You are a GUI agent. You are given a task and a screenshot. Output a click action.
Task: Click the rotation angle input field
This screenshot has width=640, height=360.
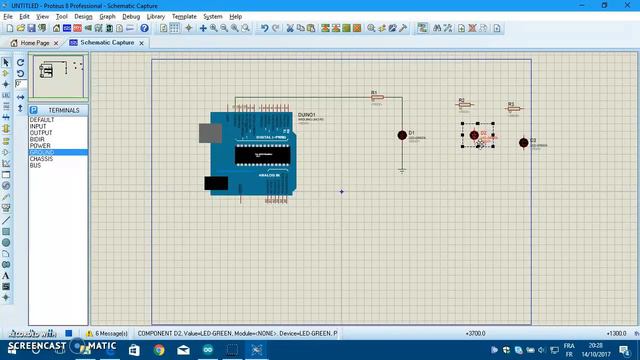[x=21, y=84]
